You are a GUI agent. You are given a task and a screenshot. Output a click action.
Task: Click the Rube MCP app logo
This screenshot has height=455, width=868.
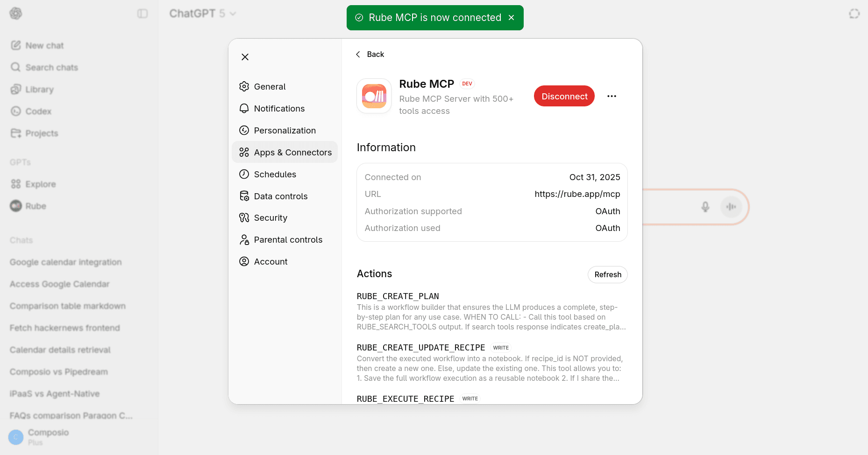[374, 96]
